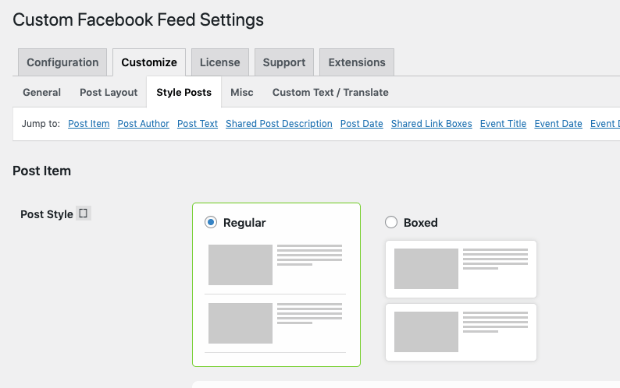620x388 pixels.
Task: Open the Misc sub-tab
Action: point(242,92)
